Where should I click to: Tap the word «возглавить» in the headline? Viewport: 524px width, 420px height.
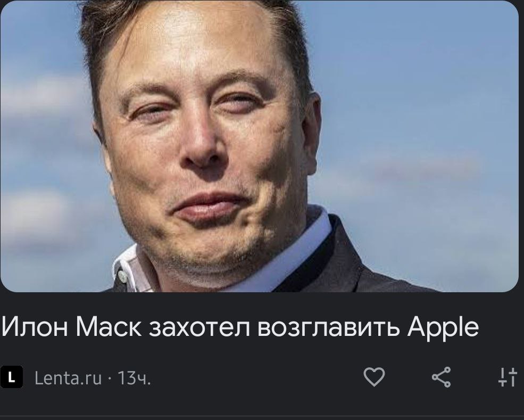pyautogui.click(x=329, y=326)
